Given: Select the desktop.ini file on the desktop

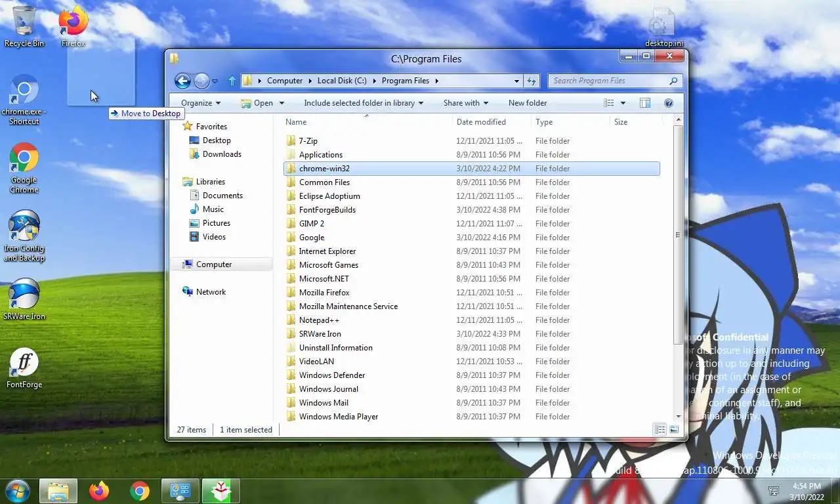Looking at the screenshot, I should [663, 26].
